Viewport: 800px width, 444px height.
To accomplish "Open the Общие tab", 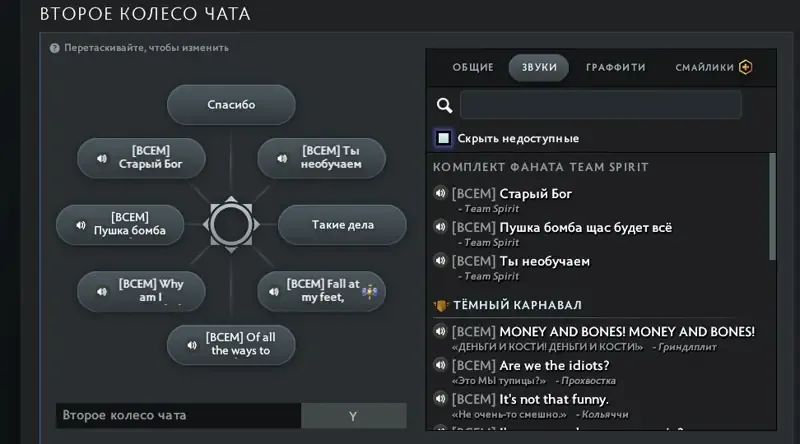I will click(x=473, y=67).
